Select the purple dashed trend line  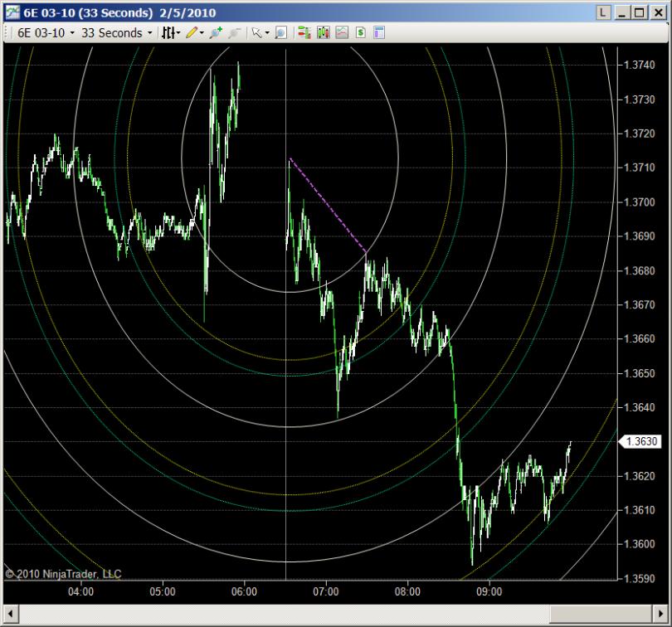pos(328,205)
